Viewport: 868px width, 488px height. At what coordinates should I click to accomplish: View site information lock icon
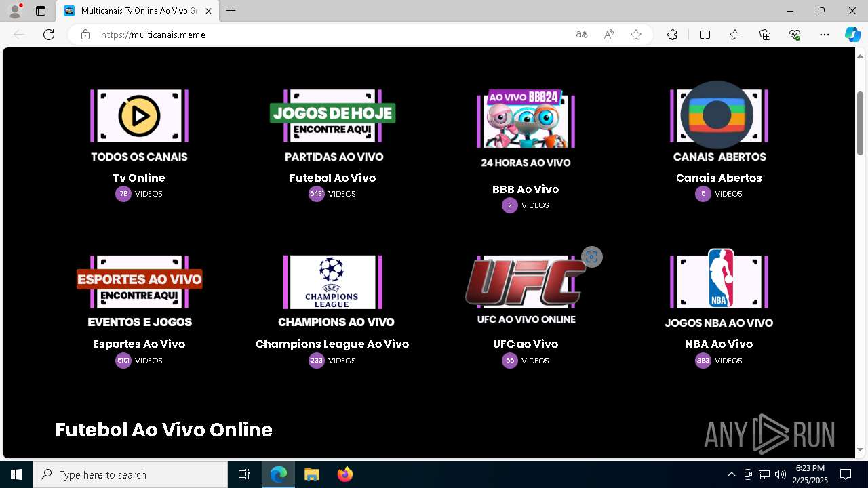point(85,35)
